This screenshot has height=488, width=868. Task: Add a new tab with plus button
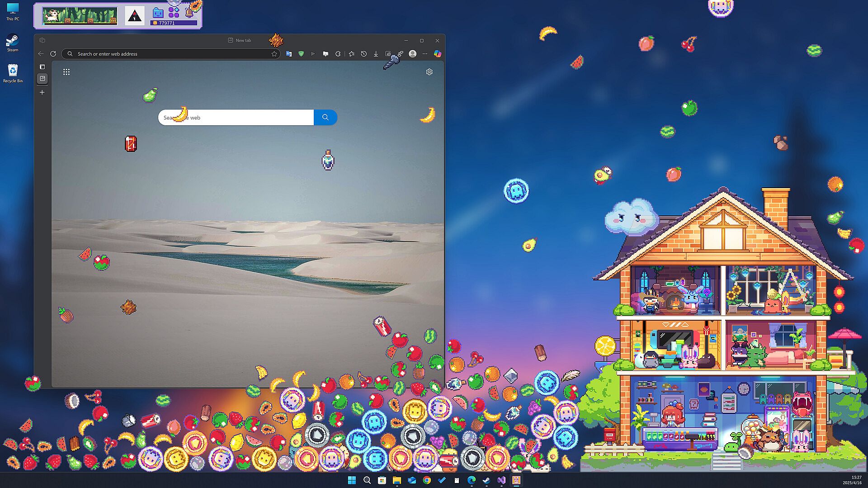click(x=42, y=92)
